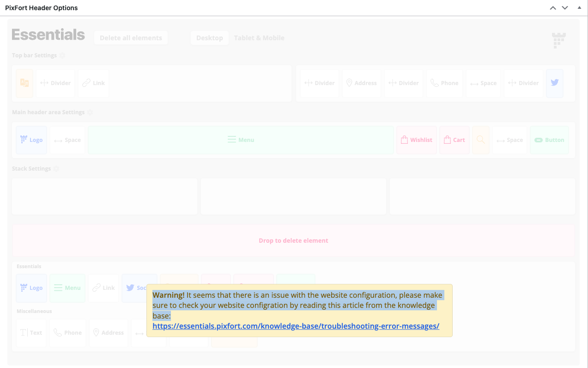
Task: Switch to the Desktop view tab
Action: click(209, 38)
